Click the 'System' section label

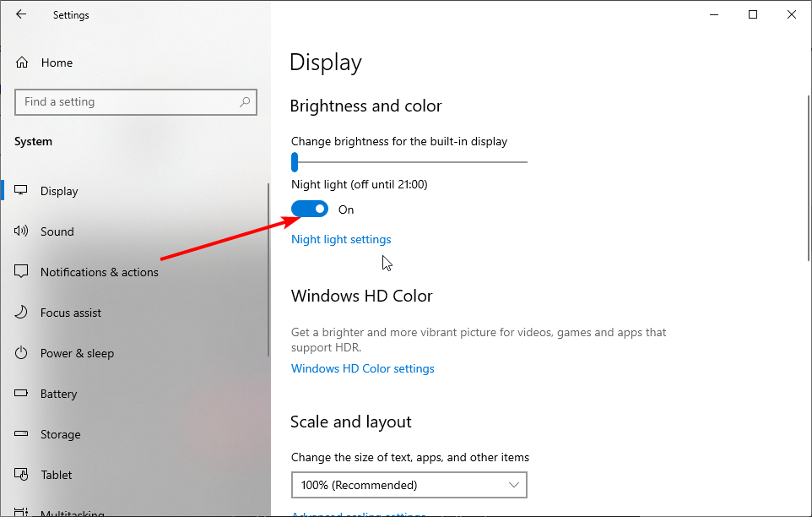pos(33,141)
